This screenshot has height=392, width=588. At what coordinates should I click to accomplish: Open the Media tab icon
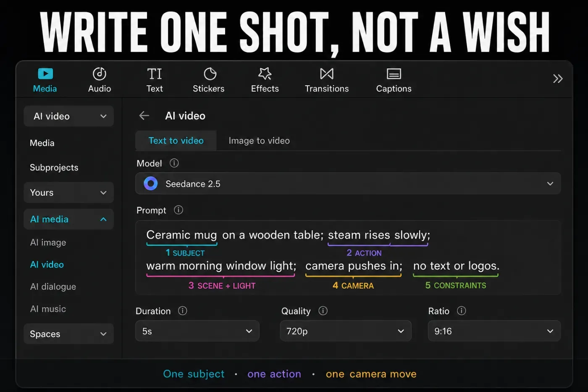click(45, 74)
